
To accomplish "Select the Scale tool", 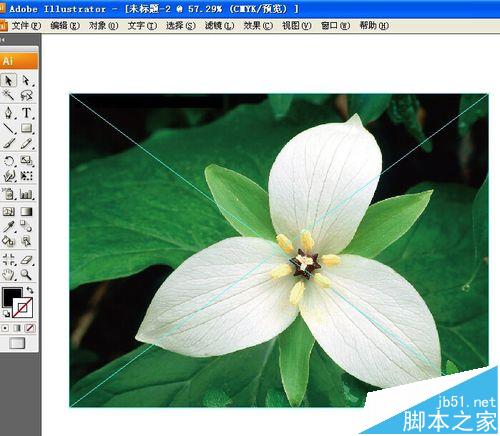I will point(27,161).
